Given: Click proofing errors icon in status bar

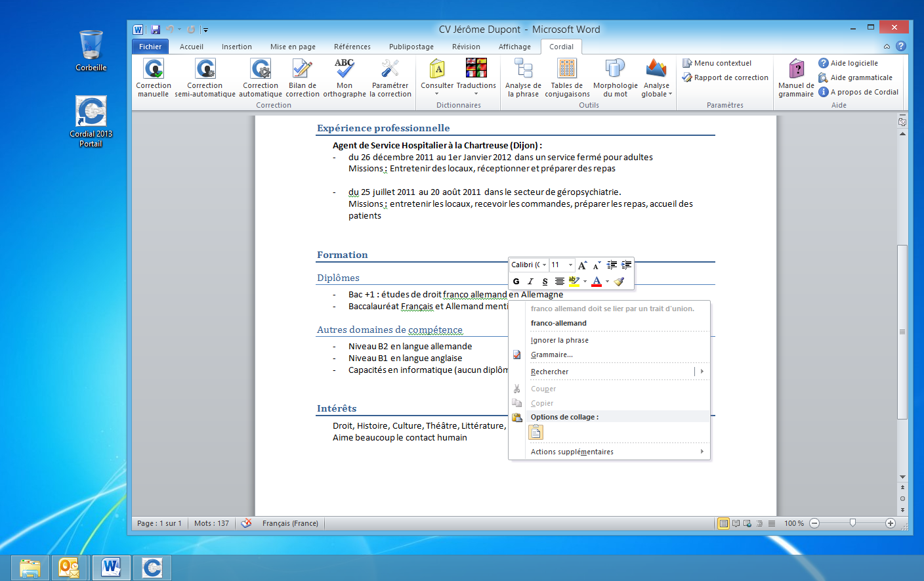Looking at the screenshot, I should point(247,523).
